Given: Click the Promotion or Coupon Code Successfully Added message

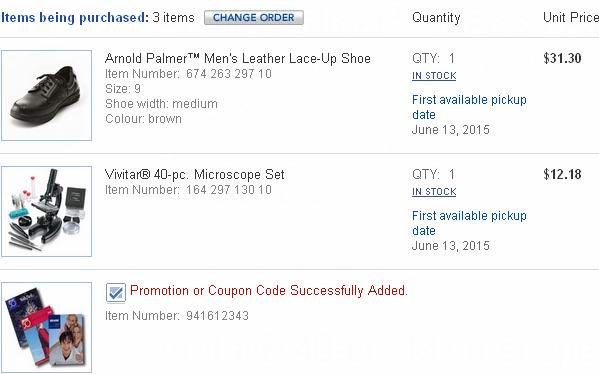Looking at the screenshot, I should 269,291.
